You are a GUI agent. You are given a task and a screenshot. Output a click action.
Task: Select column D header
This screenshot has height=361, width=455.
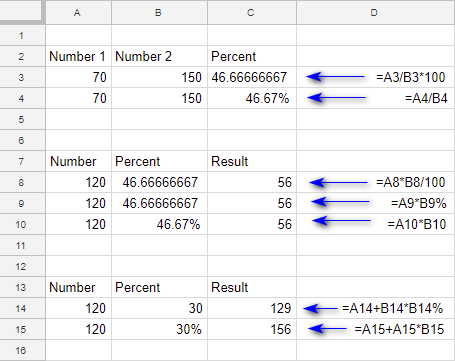(376, 12)
